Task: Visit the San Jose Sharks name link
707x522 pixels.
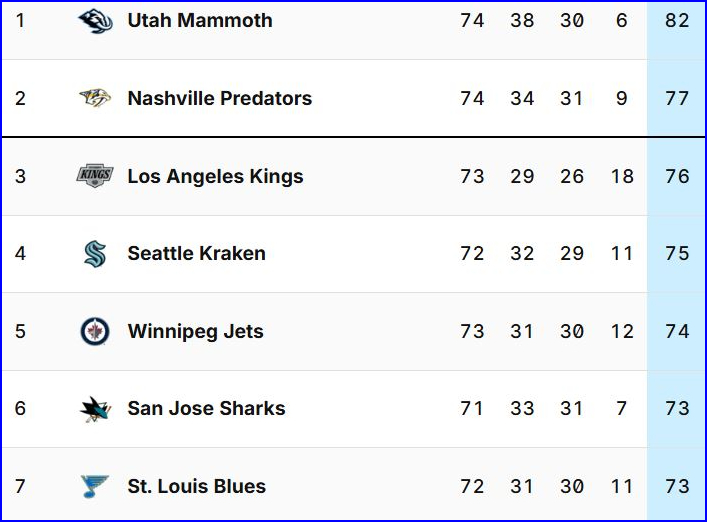Action: pos(207,409)
